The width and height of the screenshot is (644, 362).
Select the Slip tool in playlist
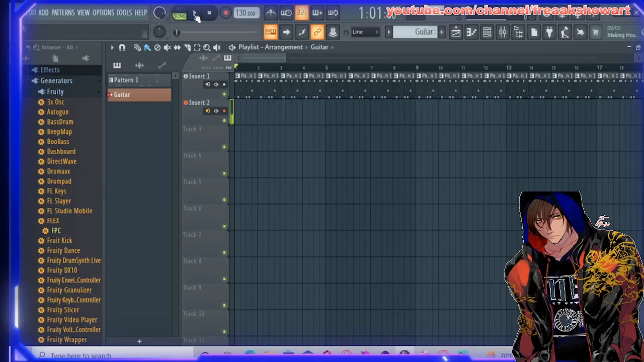177,47
